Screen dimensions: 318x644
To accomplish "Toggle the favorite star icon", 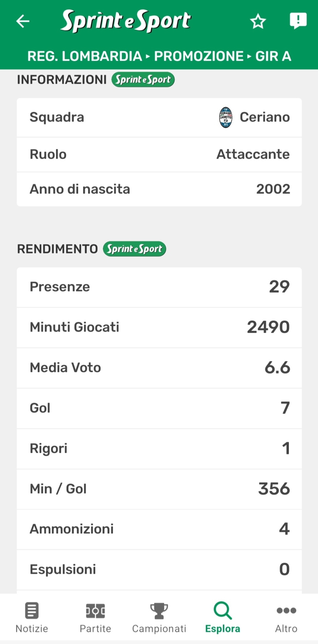I will 258,21.
